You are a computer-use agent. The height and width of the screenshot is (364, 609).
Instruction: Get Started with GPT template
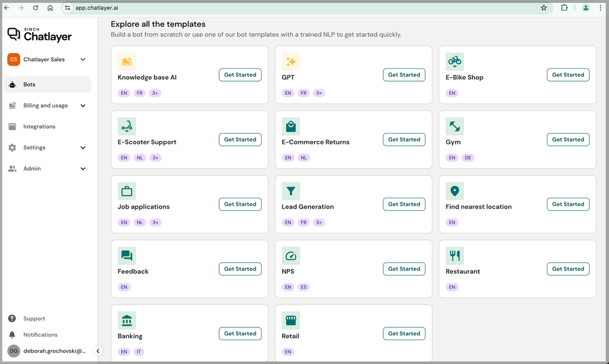coord(404,75)
